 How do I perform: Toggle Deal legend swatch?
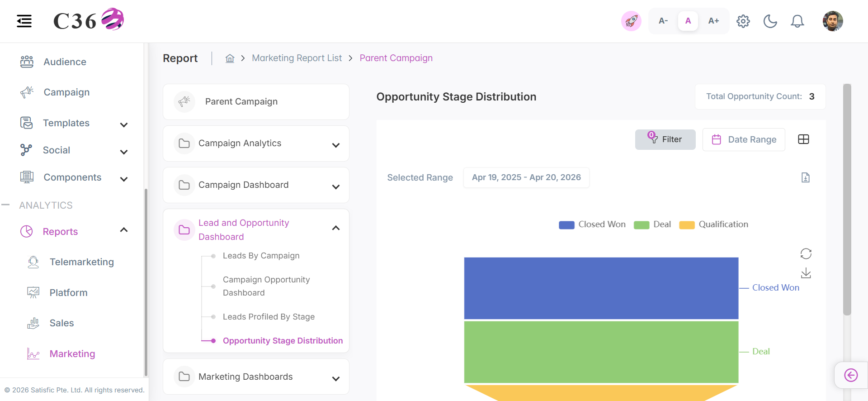[x=642, y=225]
